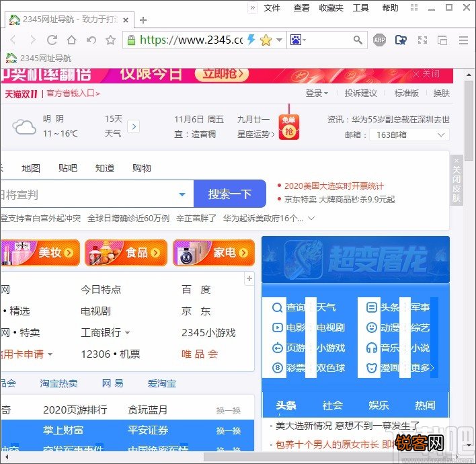Close the top banner ad with 关闭

426,74
